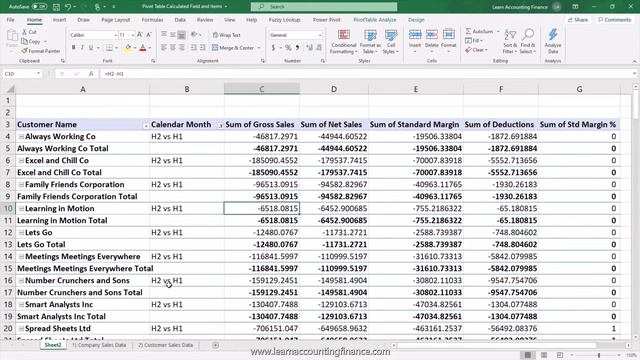The width and height of the screenshot is (640, 360).
Task: Switch to the Page Layout tab
Action: (116, 20)
